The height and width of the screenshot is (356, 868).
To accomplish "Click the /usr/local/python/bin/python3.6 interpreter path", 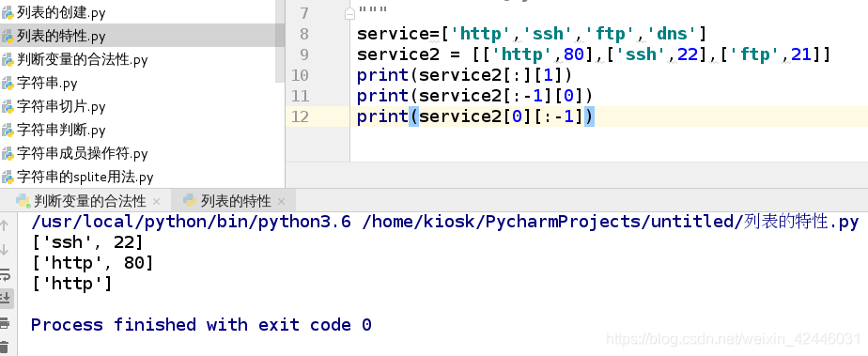I will [192, 222].
